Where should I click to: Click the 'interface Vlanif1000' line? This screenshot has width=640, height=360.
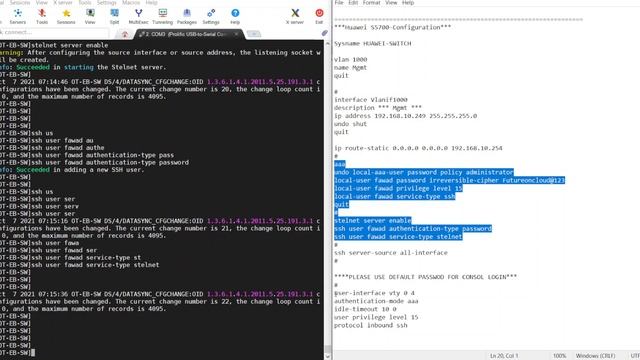click(x=371, y=100)
